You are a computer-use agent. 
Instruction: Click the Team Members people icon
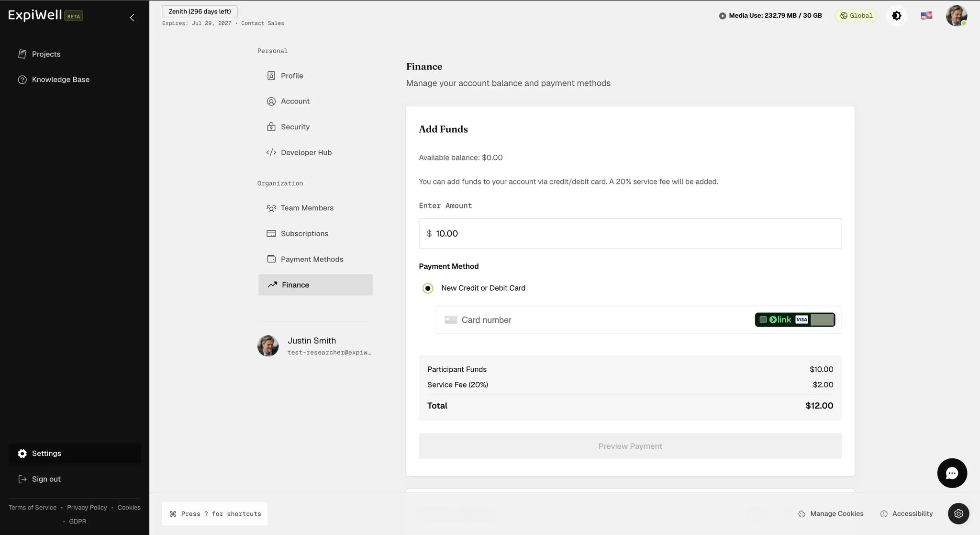tap(271, 208)
